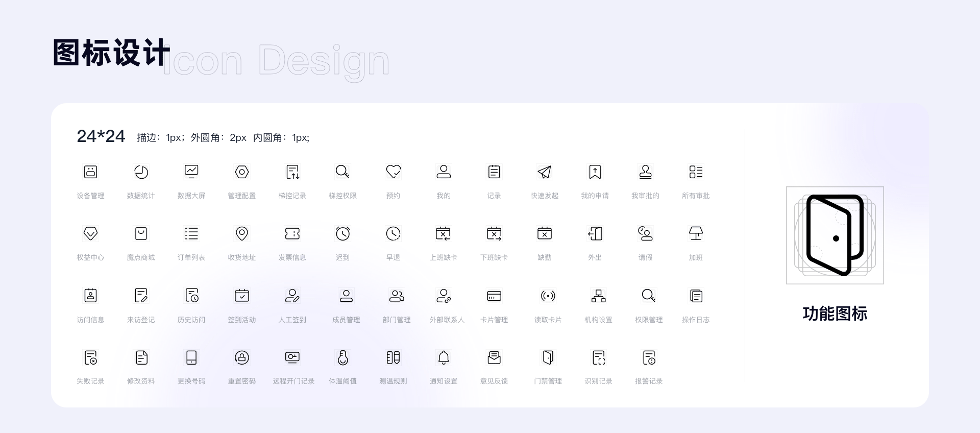The height and width of the screenshot is (433, 980).
Task: Open the 部门管理 group icon
Action: (x=397, y=296)
